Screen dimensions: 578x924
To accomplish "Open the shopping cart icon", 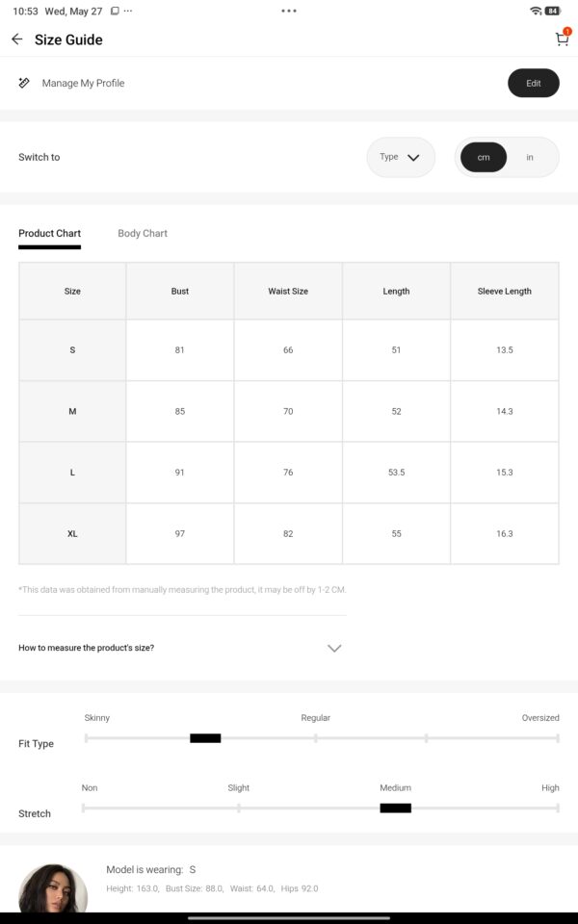I will [562, 38].
